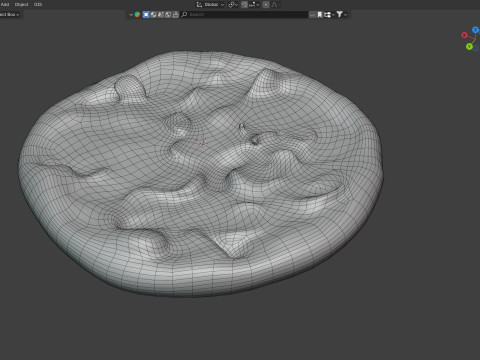Open the snapping options dropdown
The image size is (480, 360).
click(254, 5)
